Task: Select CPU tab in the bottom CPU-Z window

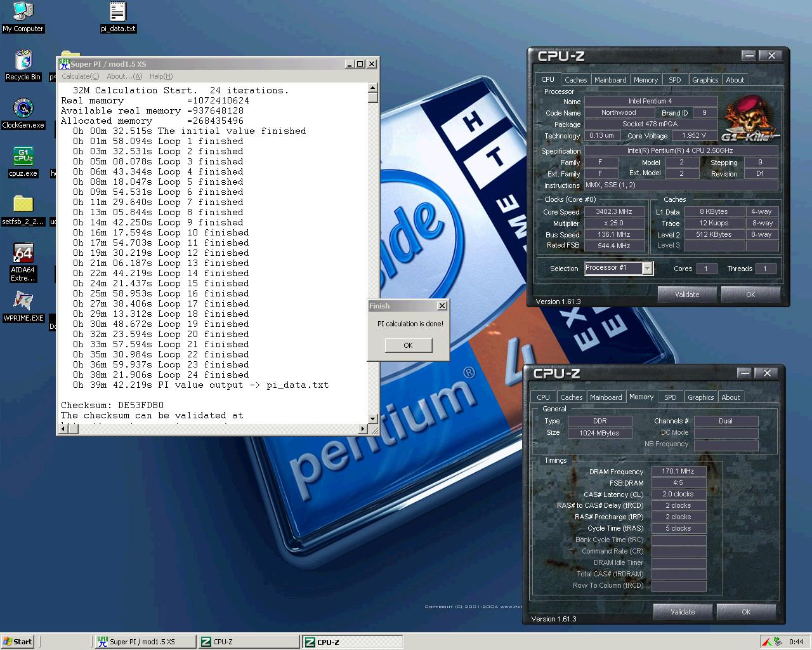Action: [543, 397]
